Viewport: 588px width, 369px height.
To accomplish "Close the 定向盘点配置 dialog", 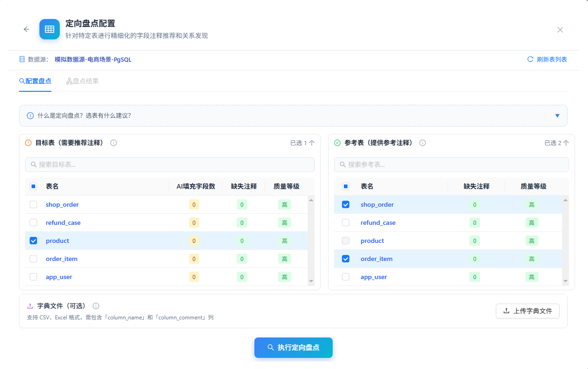I will 560,30.
